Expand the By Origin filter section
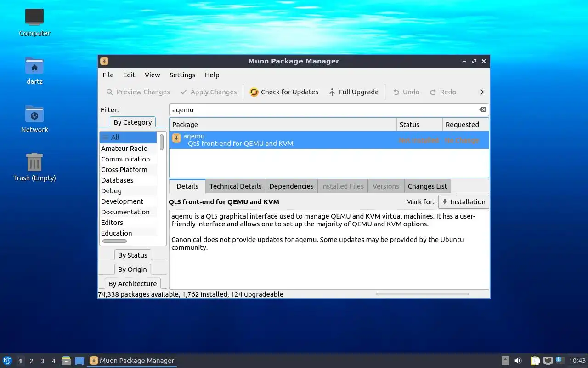The height and width of the screenshot is (368, 588). [132, 270]
